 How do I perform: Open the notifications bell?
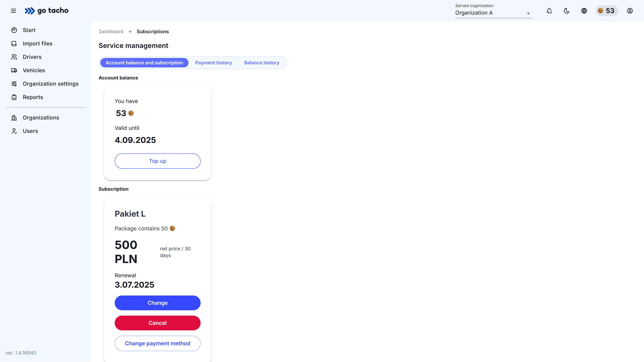[549, 11]
